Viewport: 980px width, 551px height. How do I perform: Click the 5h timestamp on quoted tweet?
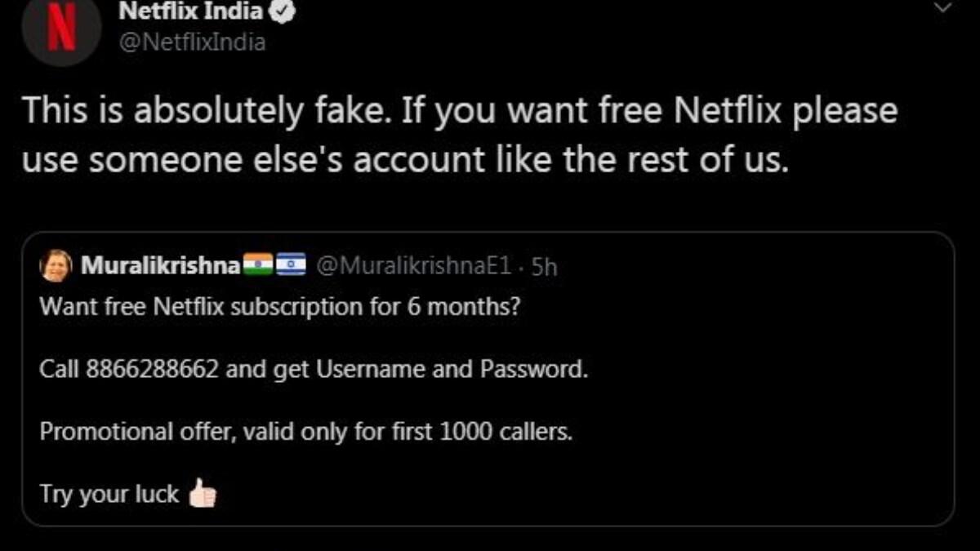(544, 266)
